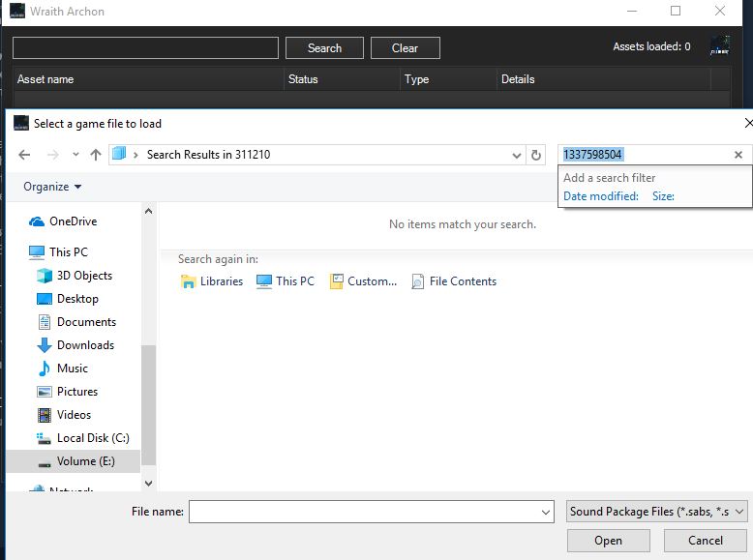
Task: Open Pictures folder in sidebar
Action: 67,392
